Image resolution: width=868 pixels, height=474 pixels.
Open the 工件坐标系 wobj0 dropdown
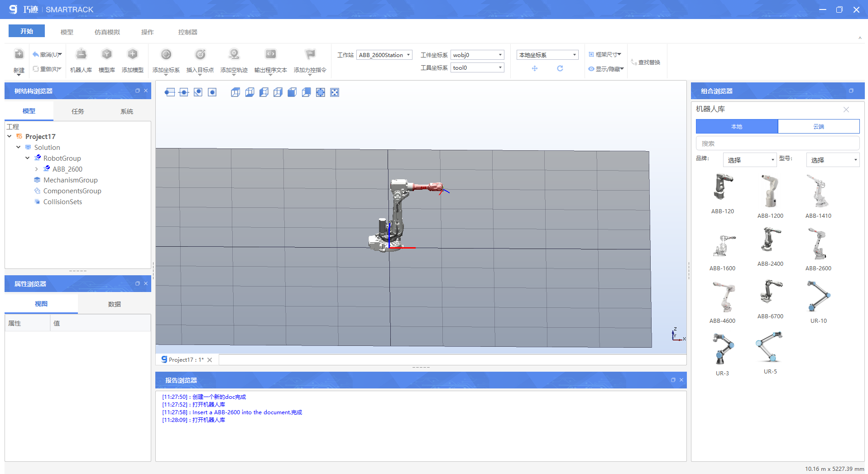pyautogui.click(x=477, y=55)
